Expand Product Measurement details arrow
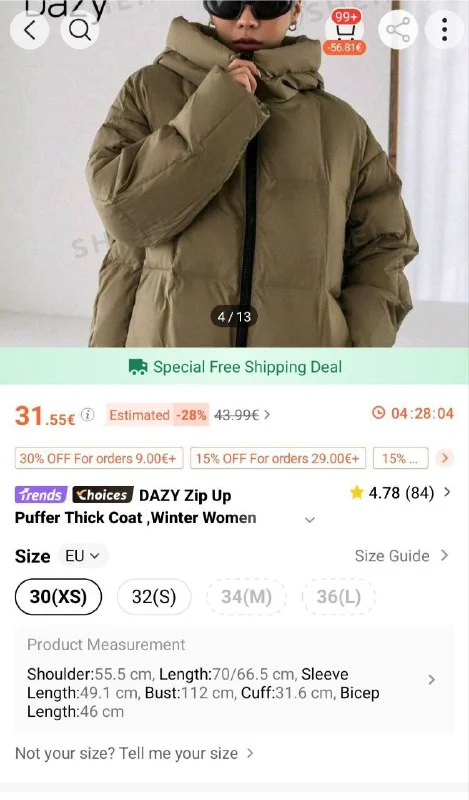The height and width of the screenshot is (800, 469). coord(432,680)
